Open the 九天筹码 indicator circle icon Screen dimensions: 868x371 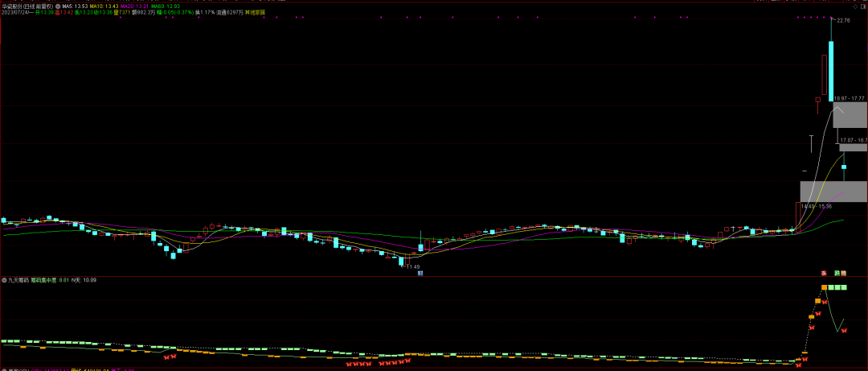[x=3, y=280]
